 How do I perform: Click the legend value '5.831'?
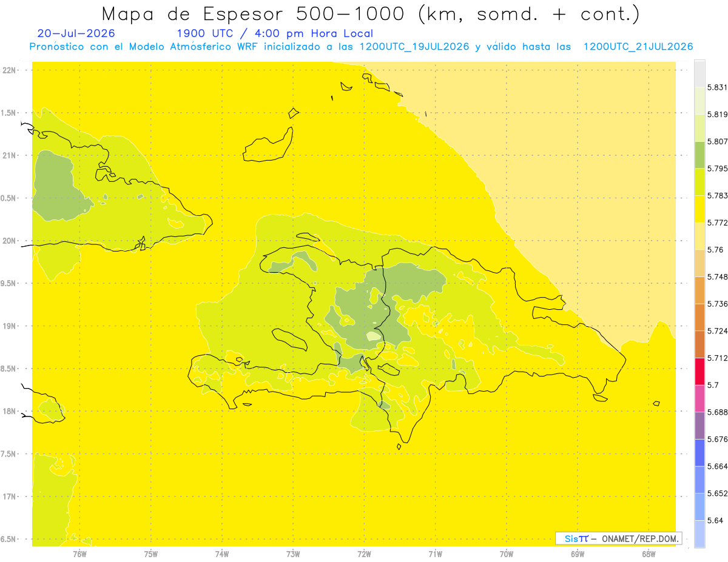click(x=717, y=87)
